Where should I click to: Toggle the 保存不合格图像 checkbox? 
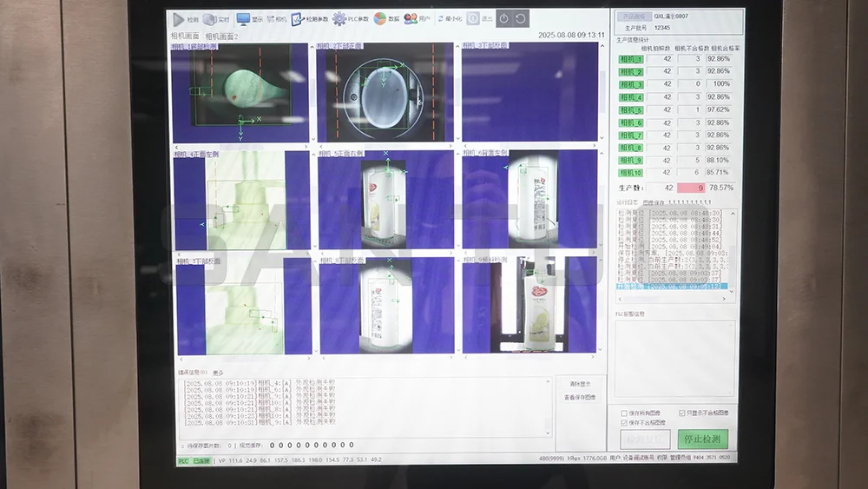(624, 422)
